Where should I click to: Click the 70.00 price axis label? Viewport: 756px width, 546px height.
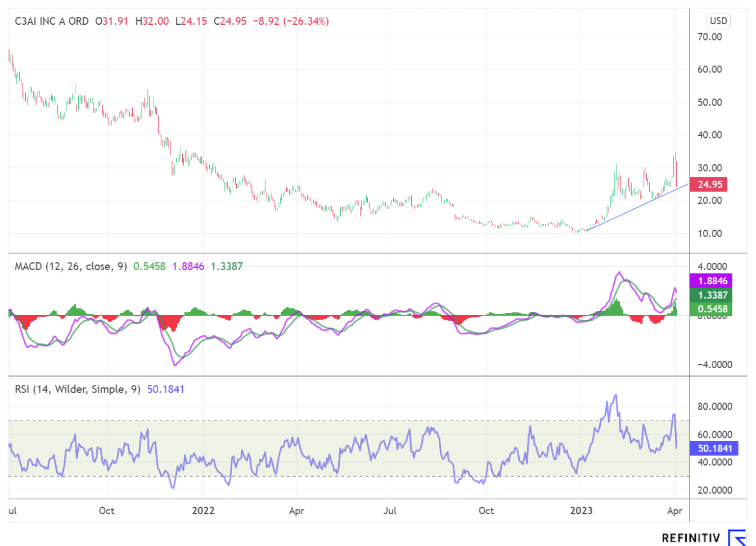710,37
